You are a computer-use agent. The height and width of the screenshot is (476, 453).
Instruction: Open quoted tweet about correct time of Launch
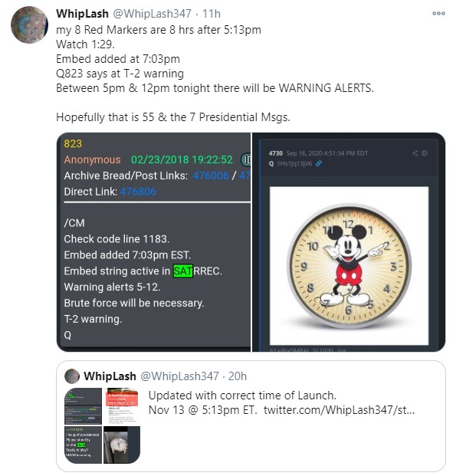pos(251,416)
